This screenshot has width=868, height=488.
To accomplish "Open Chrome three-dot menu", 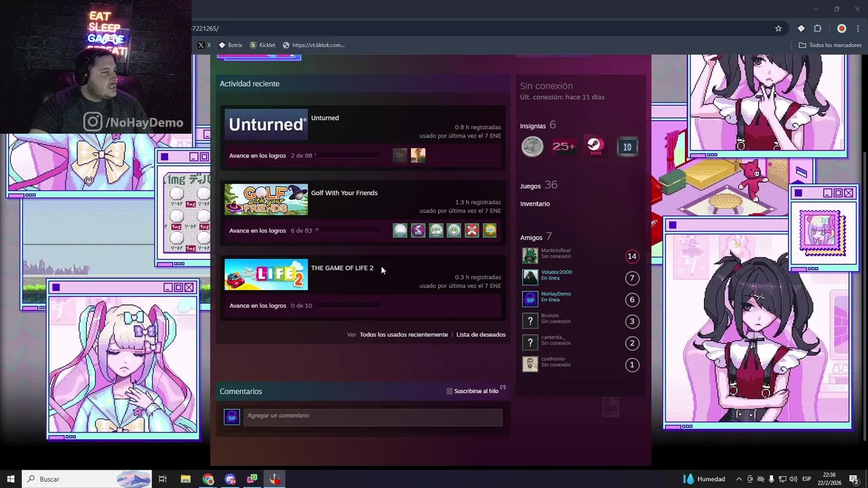I will click(x=857, y=28).
